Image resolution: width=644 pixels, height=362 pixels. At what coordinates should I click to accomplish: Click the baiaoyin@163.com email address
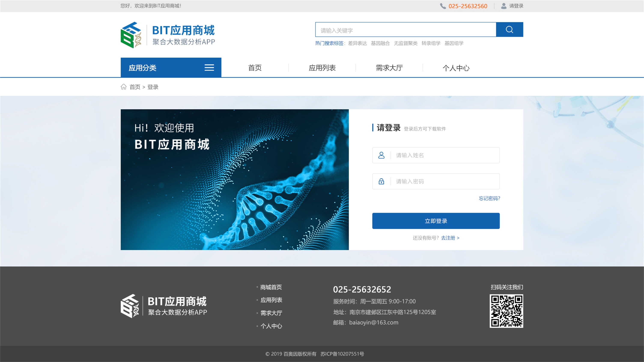click(x=374, y=323)
